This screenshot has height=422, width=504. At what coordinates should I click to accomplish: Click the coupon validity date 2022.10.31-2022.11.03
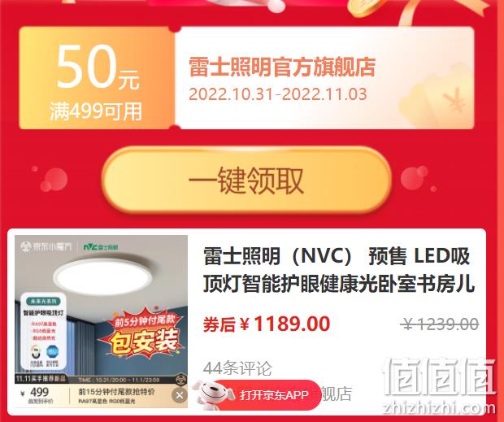tap(277, 94)
